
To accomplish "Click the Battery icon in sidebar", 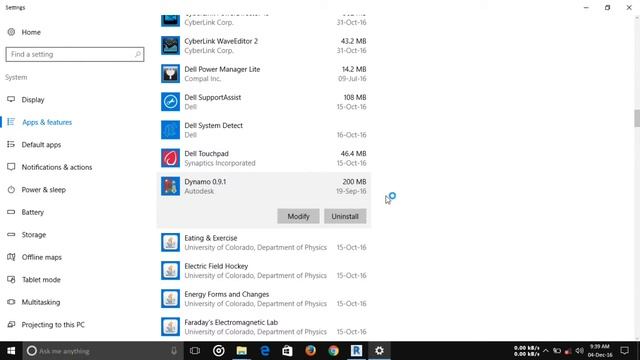I will point(11,212).
